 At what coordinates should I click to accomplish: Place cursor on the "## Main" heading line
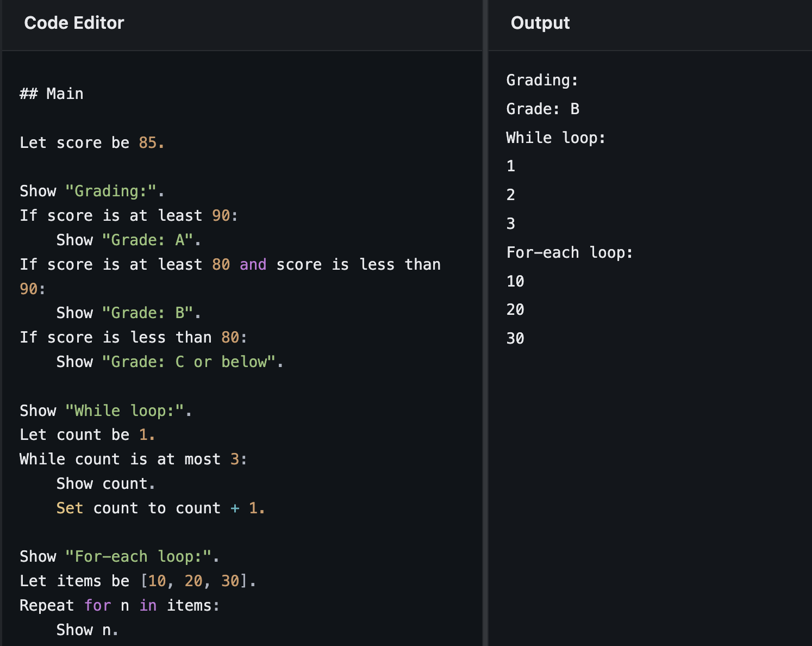click(52, 94)
